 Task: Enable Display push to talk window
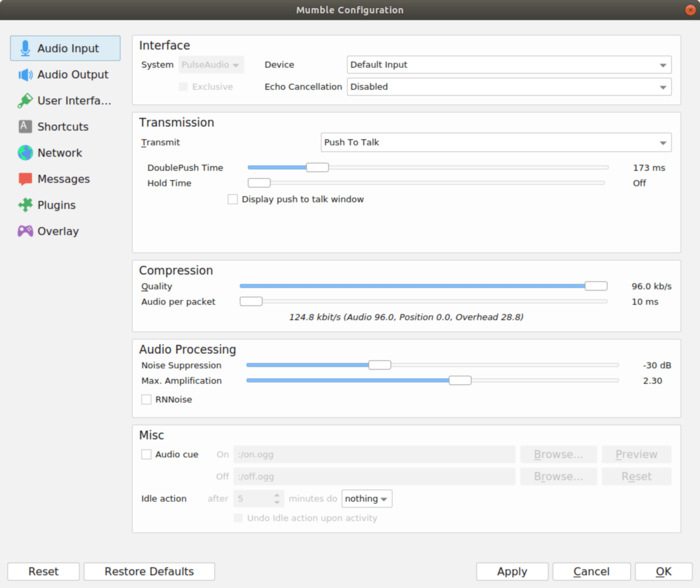point(233,199)
